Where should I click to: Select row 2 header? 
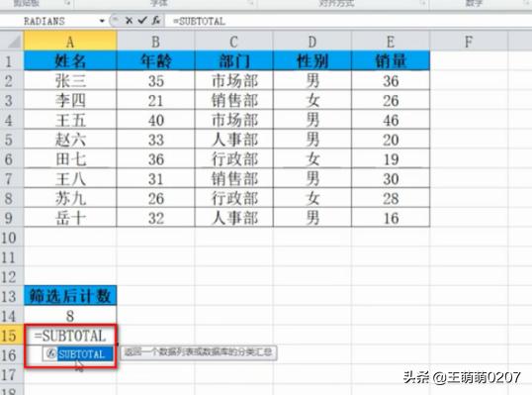[12, 81]
